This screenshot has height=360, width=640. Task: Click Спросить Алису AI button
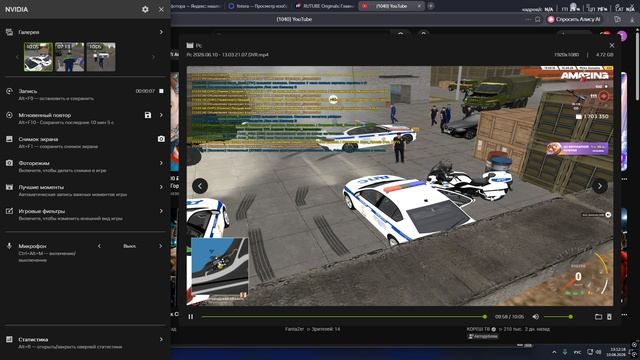click(x=574, y=19)
